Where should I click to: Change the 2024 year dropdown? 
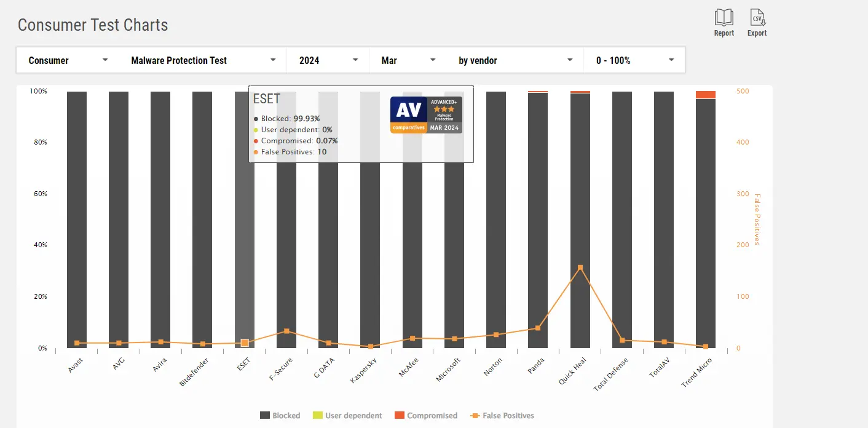pos(328,60)
